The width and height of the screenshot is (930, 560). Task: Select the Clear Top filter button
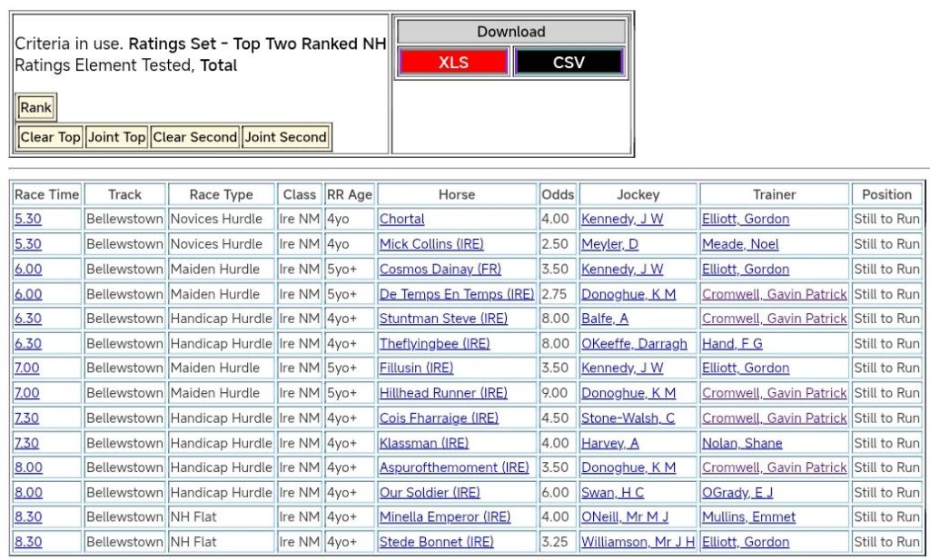[50, 137]
